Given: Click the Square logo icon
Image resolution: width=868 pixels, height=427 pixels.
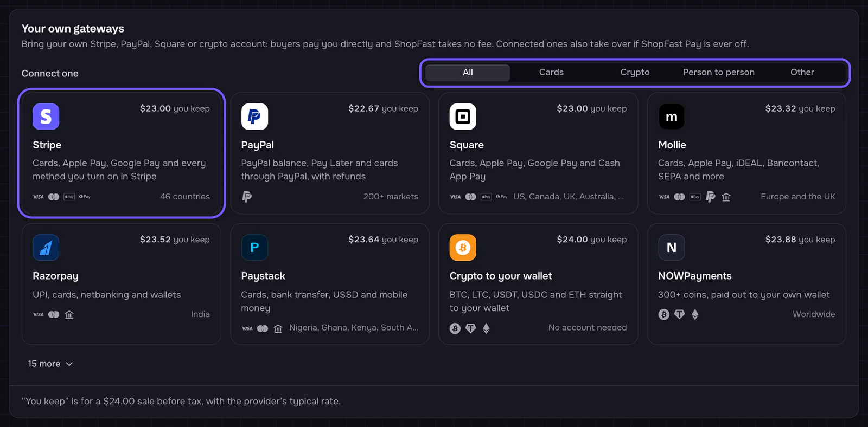Looking at the screenshot, I should [x=463, y=117].
